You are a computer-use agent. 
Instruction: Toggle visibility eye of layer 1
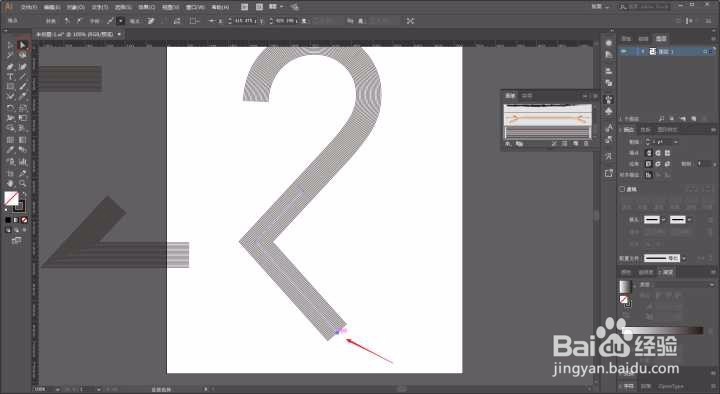(x=624, y=51)
